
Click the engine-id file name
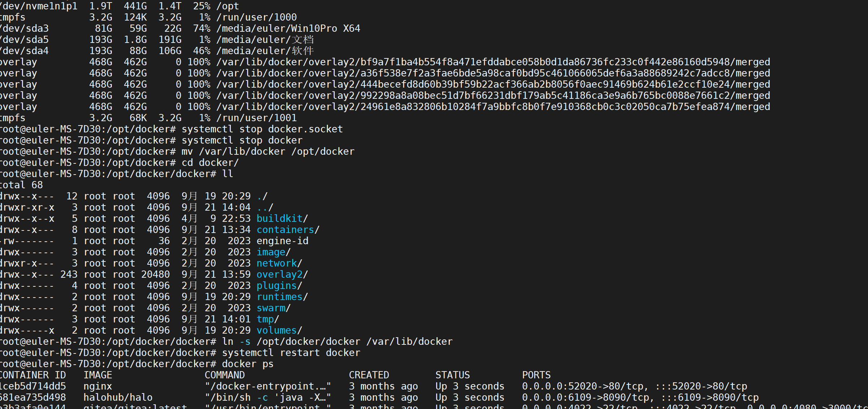pos(282,241)
